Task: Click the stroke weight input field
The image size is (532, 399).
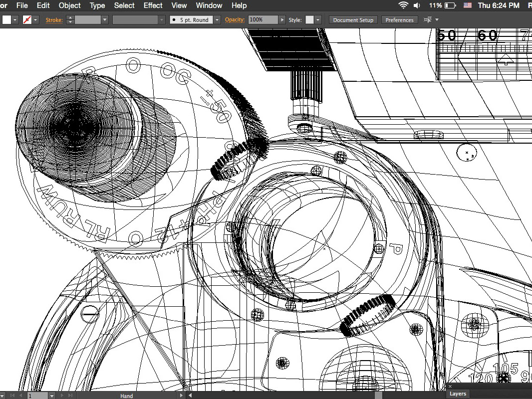Action: [87, 20]
